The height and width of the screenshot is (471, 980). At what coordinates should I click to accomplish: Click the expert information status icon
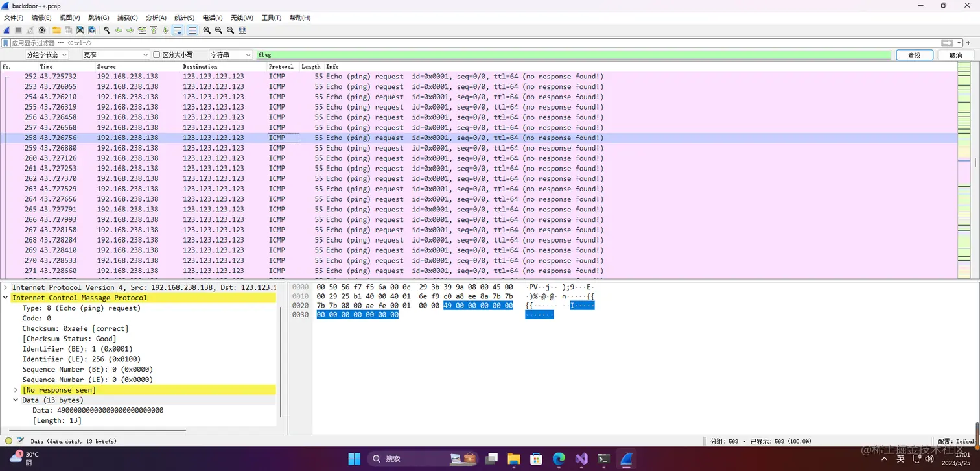8,441
